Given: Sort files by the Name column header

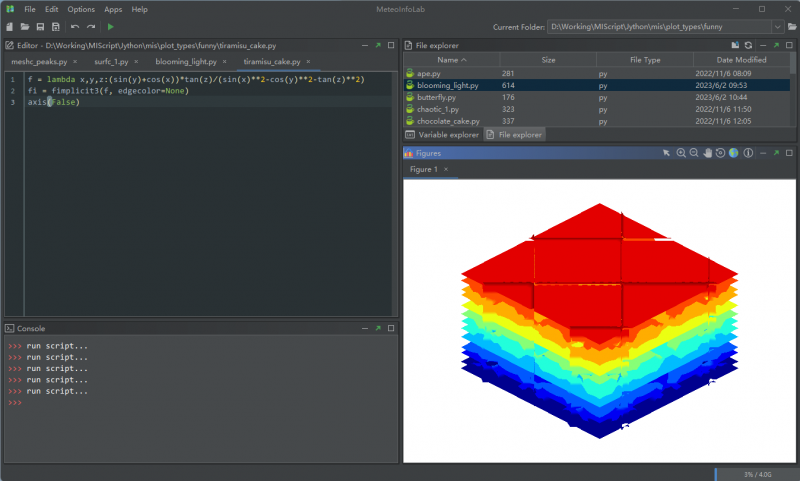Looking at the screenshot, I should tap(447, 60).
